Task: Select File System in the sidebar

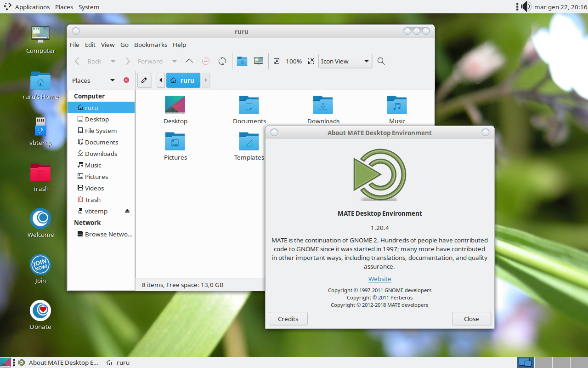Action: click(x=101, y=131)
